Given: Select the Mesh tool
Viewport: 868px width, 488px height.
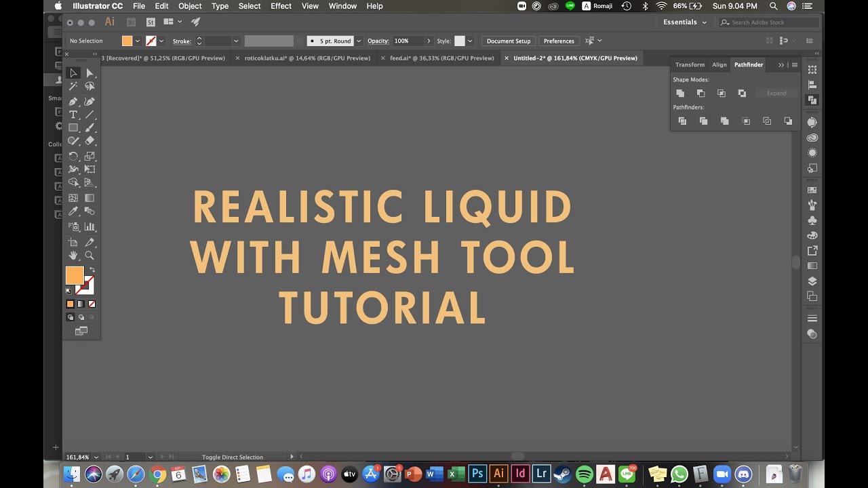Looking at the screenshot, I should (73, 198).
